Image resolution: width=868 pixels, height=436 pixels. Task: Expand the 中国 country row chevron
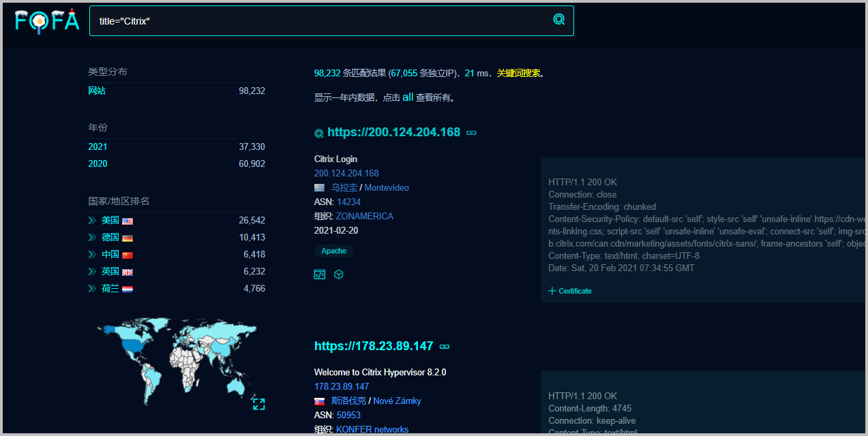click(x=92, y=255)
